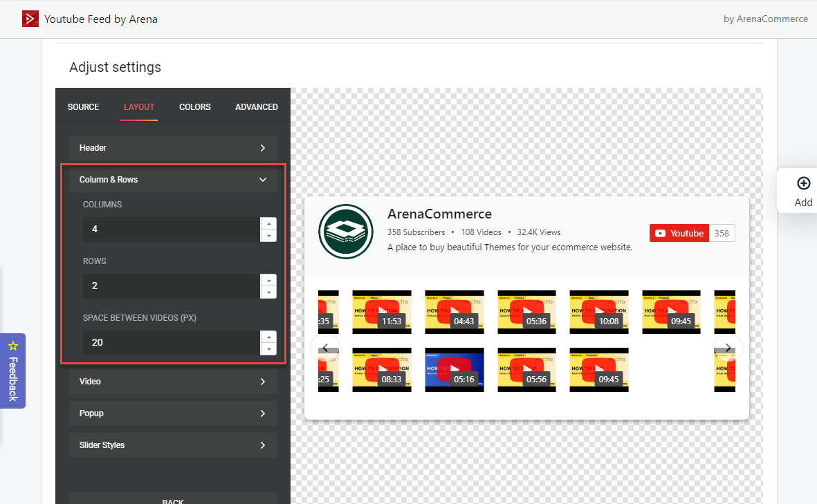Expand the Video settings section
Image resolution: width=817 pixels, height=504 pixels.
[173, 382]
